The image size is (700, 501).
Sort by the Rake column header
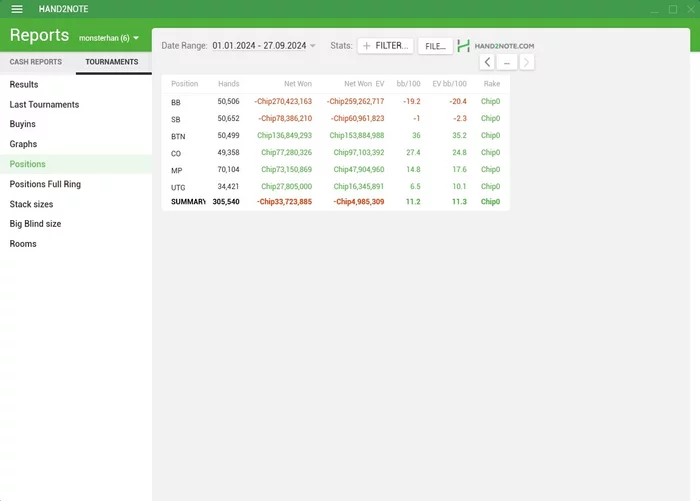coord(492,84)
